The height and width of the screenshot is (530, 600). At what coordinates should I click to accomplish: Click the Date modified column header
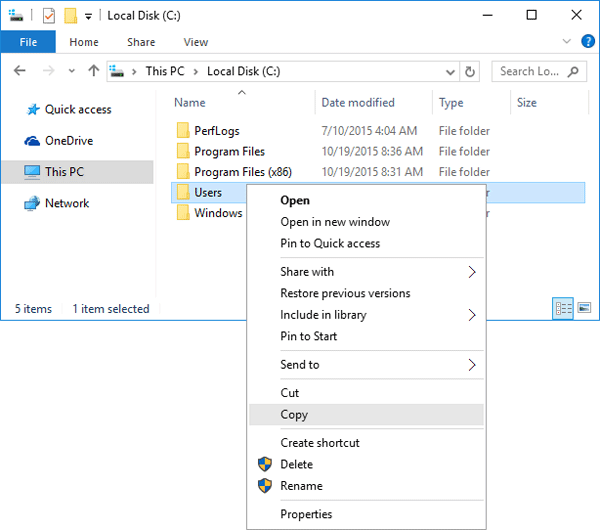point(357,103)
